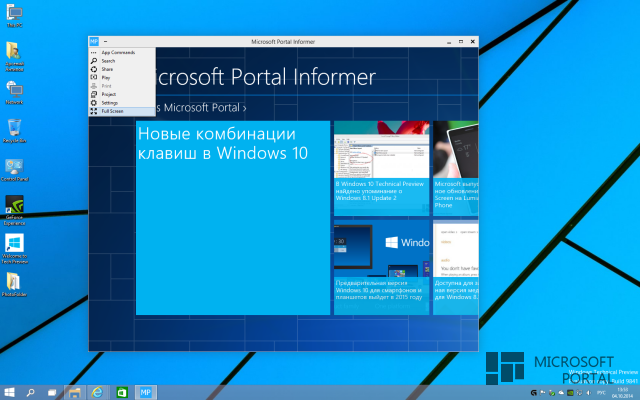
Task: Open the Store app on the taskbar
Action: [x=122, y=393]
